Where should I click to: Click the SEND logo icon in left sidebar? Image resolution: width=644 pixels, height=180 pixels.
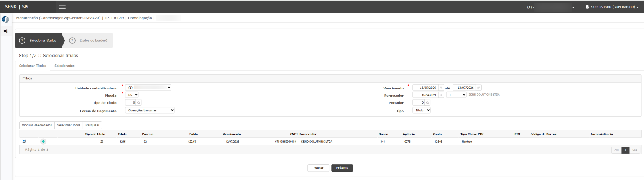(x=6, y=19)
